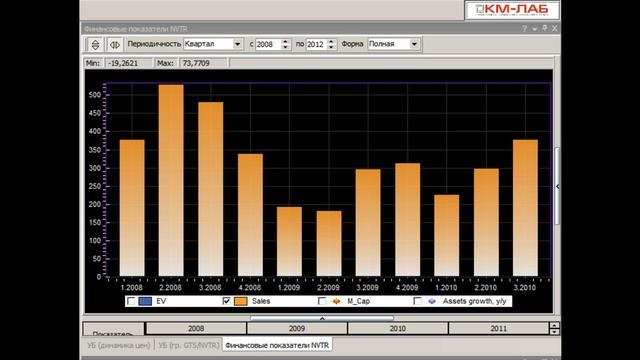Expand the right side panel arrow
This screenshot has height=360, width=640.
[557, 186]
